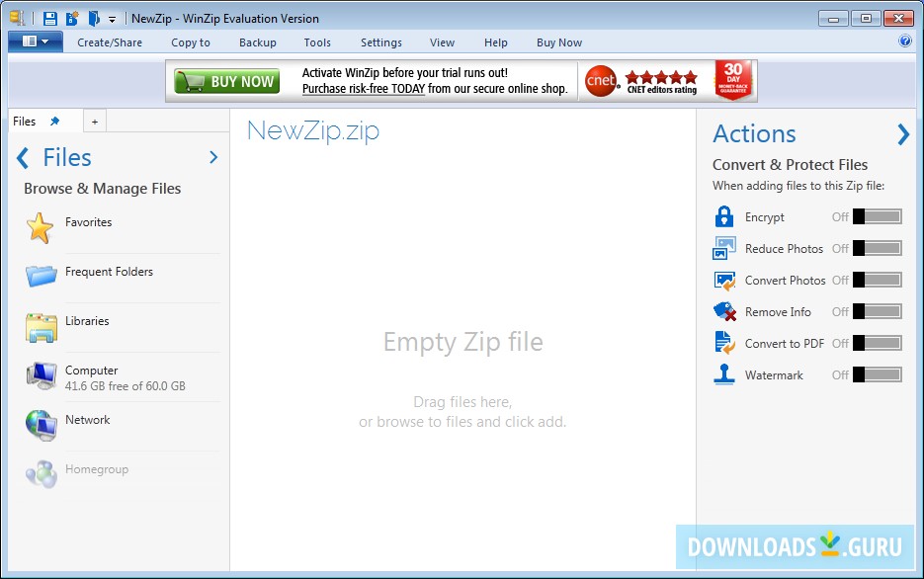Click the forward chevron right of Files heading
The image size is (924, 579).
pyautogui.click(x=213, y=157)
